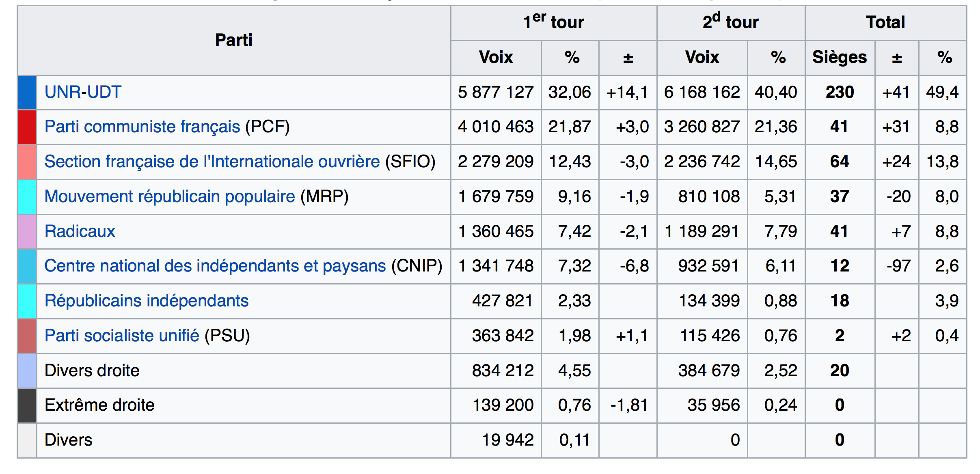This screenshot has height=474, width=980.
Task: Click the dark grey Extrême droite swatch
Action: (27, 405)
